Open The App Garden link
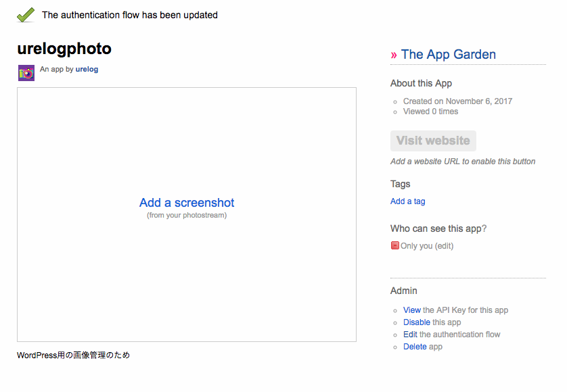Viewport: 567px width, 392px height. (x=449, y=54)
